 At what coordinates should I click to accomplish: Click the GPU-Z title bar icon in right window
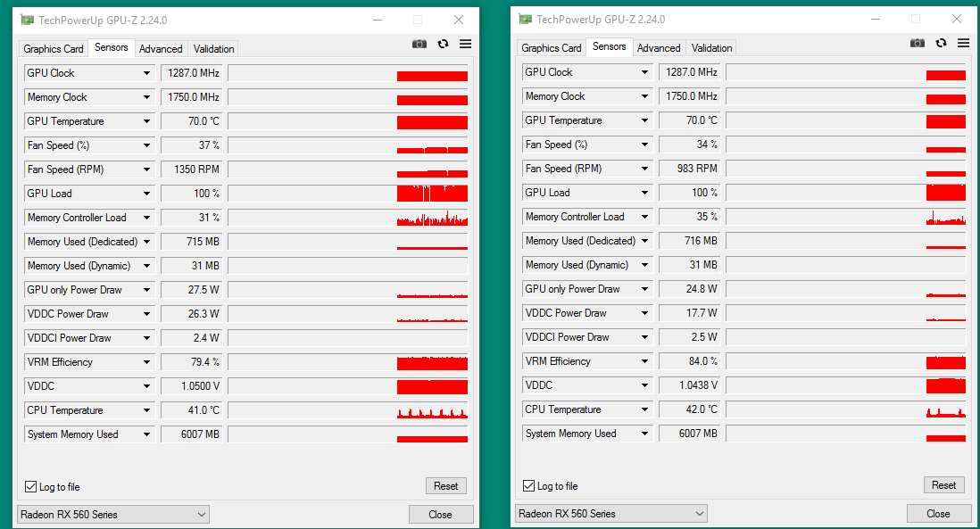click(x=525, y=19)
